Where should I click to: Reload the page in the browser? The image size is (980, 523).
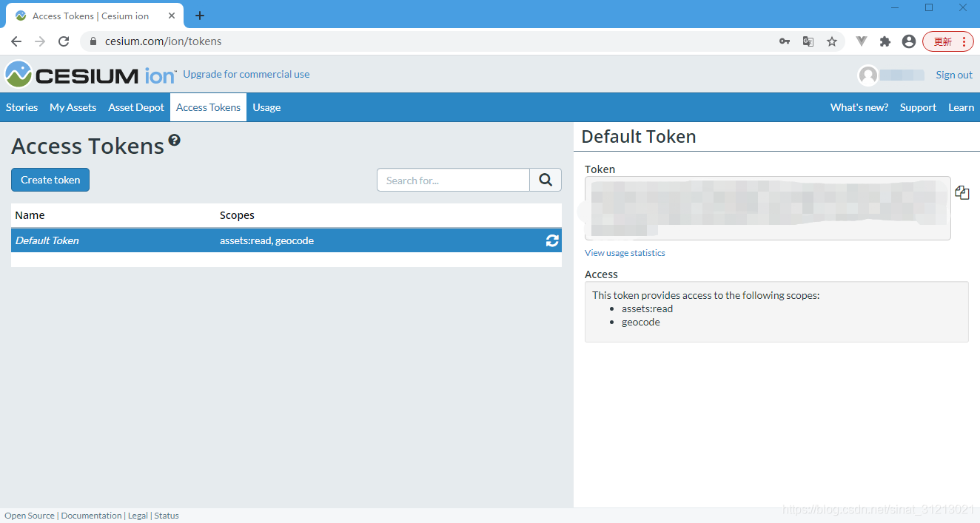click(64, 41)
